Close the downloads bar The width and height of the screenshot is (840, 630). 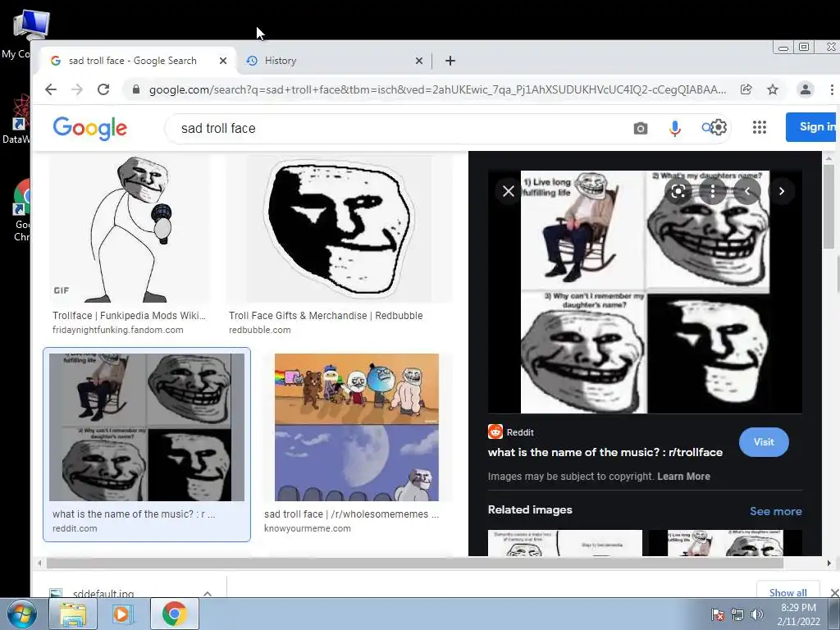[x=833, y=592]
